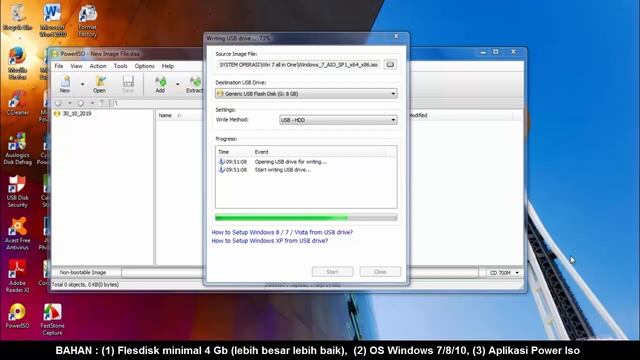This screenshot has width=640, height=360.
Task: Click the writing progress bar
Action: 306,218
